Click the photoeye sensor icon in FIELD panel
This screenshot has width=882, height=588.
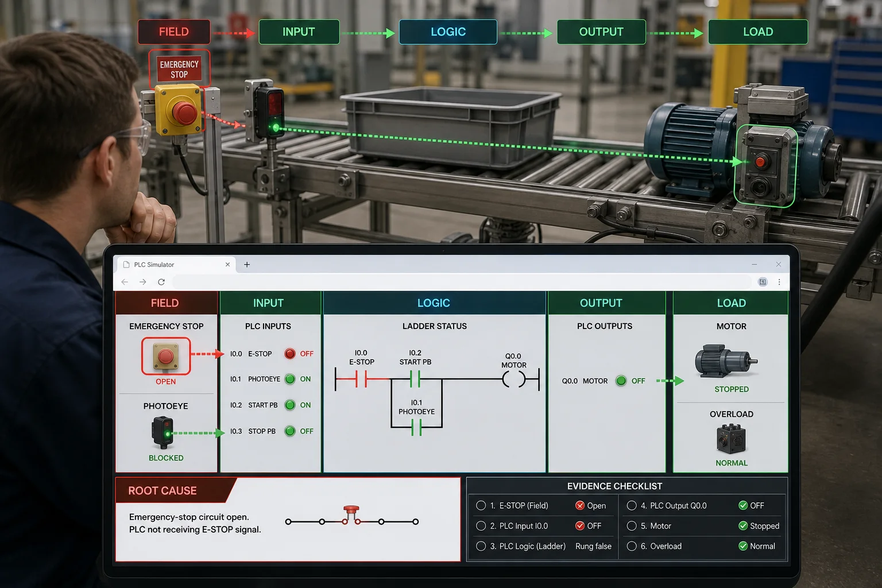[163, 432]
